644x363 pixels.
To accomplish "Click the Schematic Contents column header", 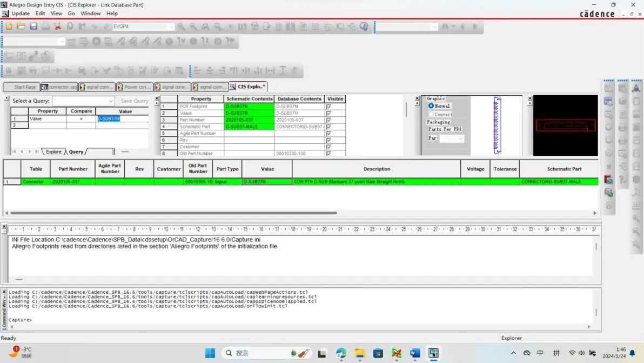I will point(249,99).
